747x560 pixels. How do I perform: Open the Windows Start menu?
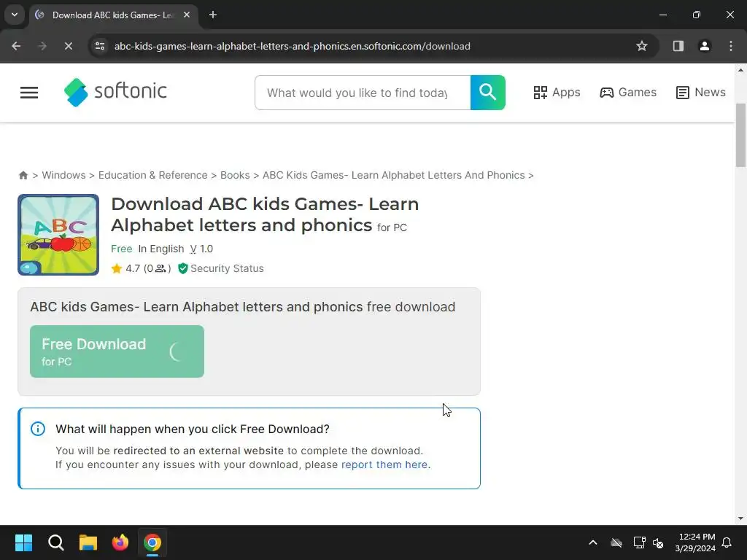click(23, 542)
